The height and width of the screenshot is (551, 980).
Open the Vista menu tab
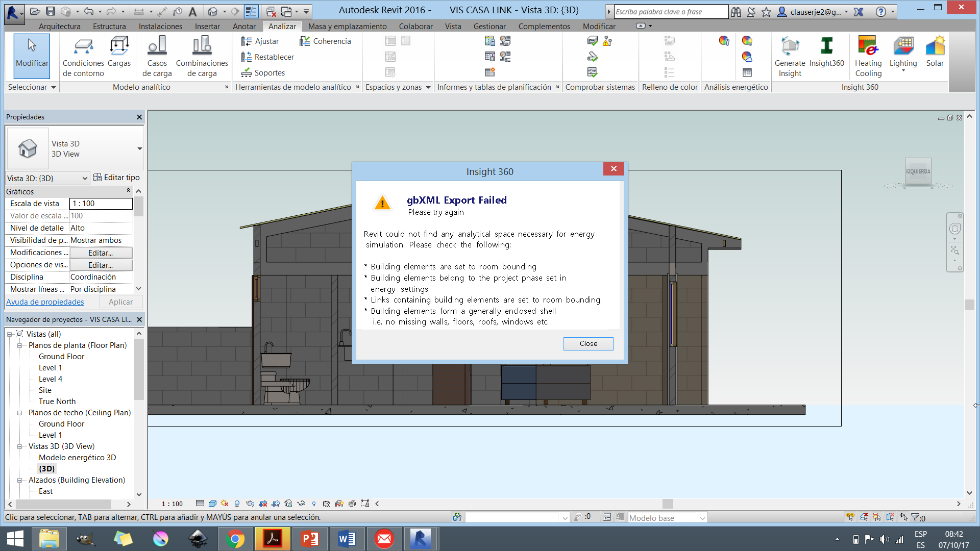pyautogui.click(x=453, y=26)
